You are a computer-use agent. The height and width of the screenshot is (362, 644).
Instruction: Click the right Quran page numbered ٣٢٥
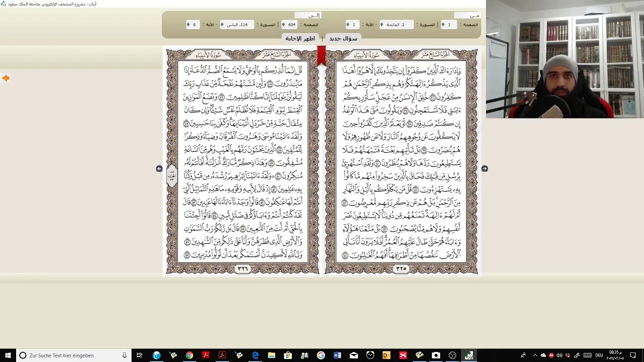coord(401,161)
